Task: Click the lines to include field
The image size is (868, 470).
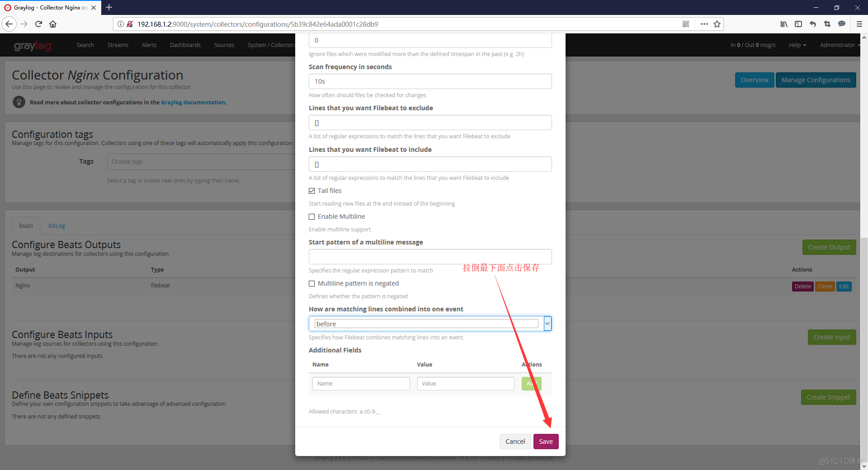Action: (430, 164)
